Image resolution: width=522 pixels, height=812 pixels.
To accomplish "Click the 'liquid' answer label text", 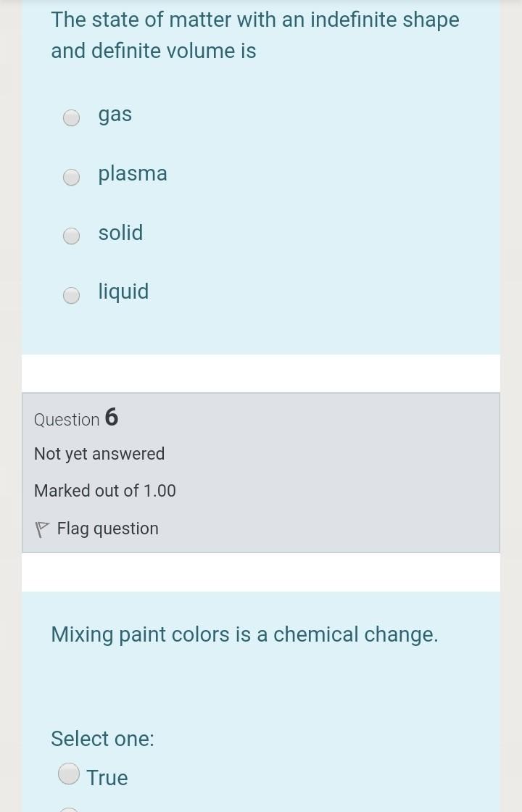I will coord(123,291).
